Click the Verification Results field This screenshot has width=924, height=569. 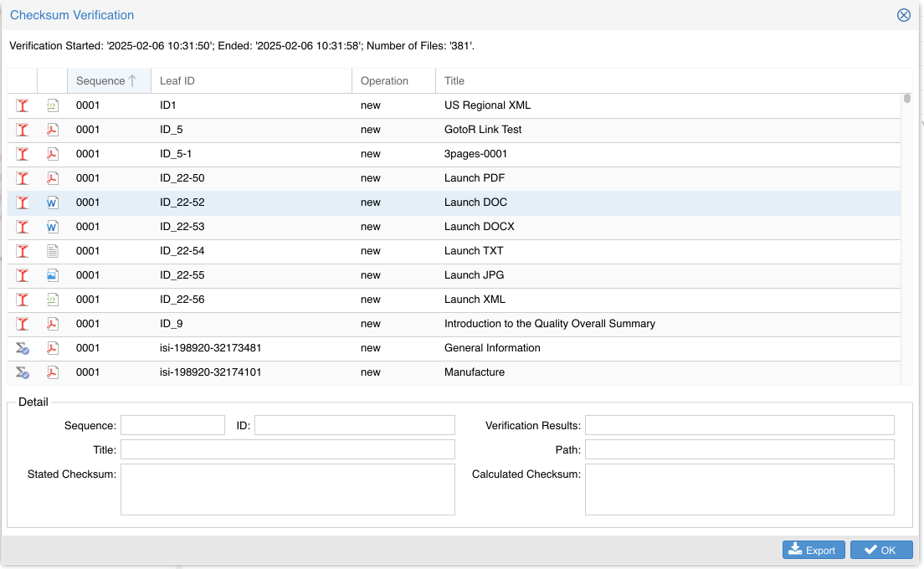pos(739,426)
